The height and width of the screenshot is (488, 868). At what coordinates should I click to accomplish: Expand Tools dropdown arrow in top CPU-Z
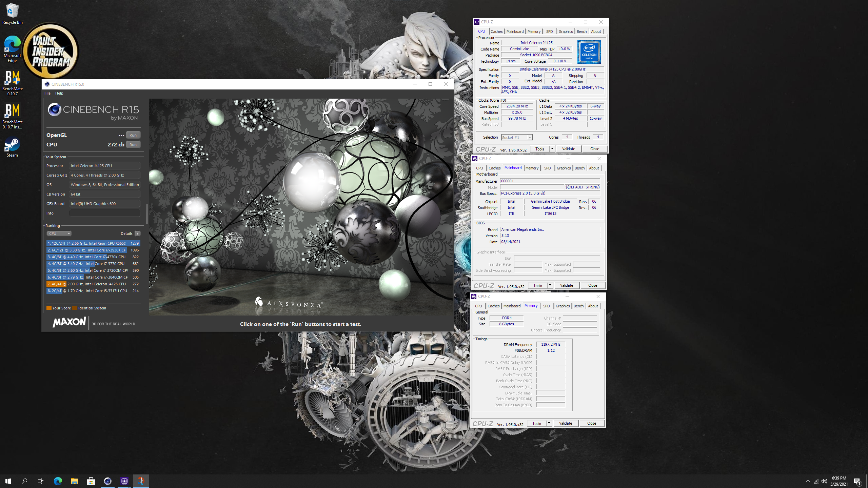coord(552,149)
